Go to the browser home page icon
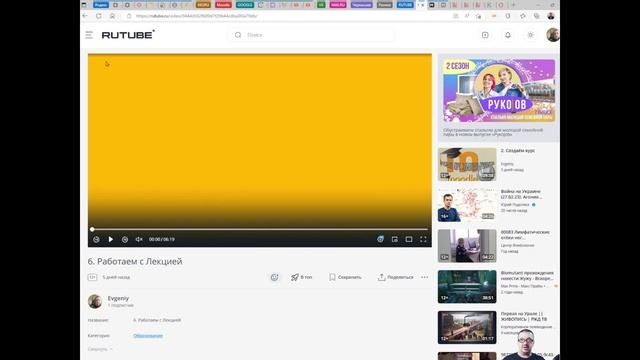 point(112,16)
